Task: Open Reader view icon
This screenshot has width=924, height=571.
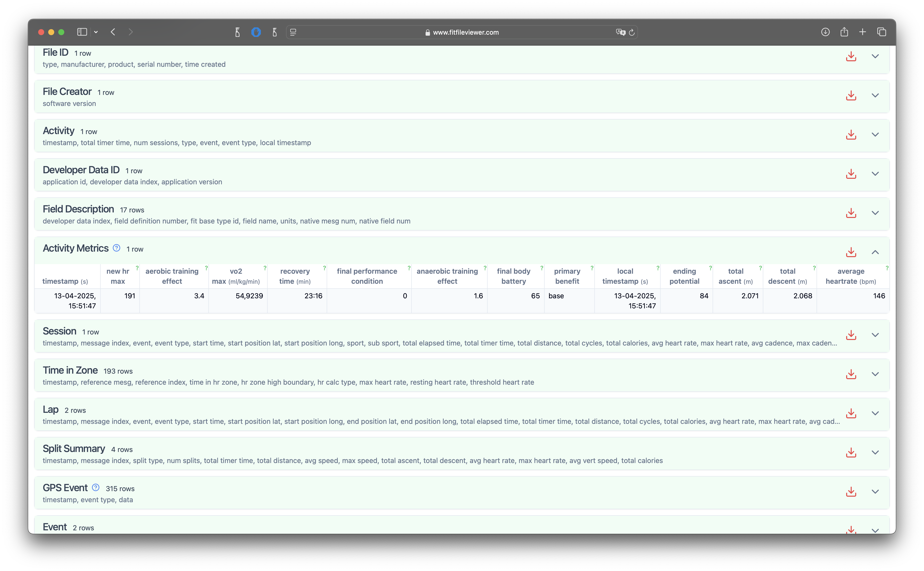Action: pyautogui.click(x=293, y=32)
